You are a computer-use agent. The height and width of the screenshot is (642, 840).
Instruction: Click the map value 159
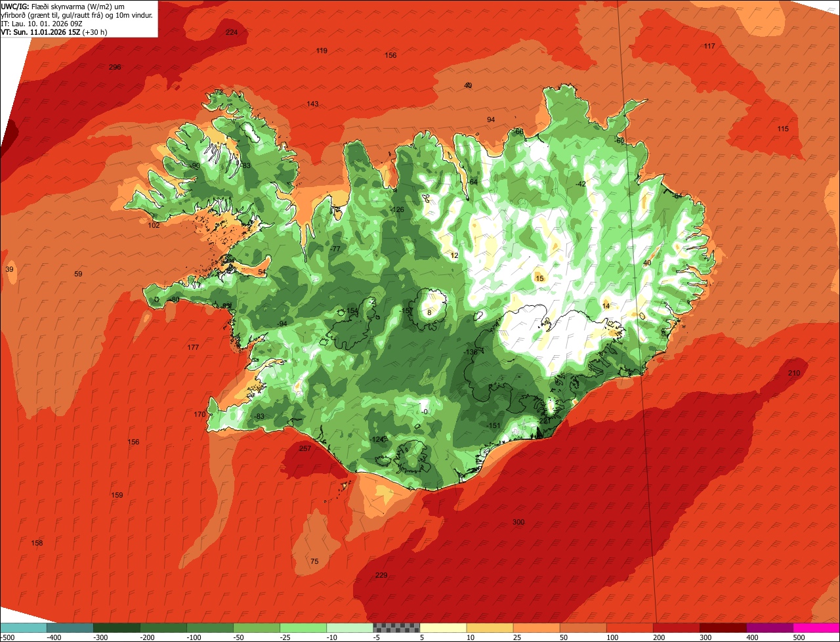[x=117, y=495]
